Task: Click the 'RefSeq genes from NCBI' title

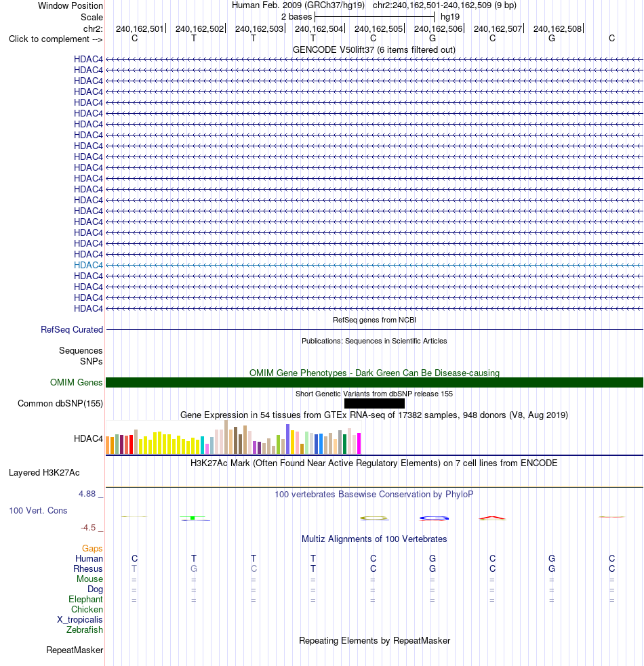Action: pos(374,320)
